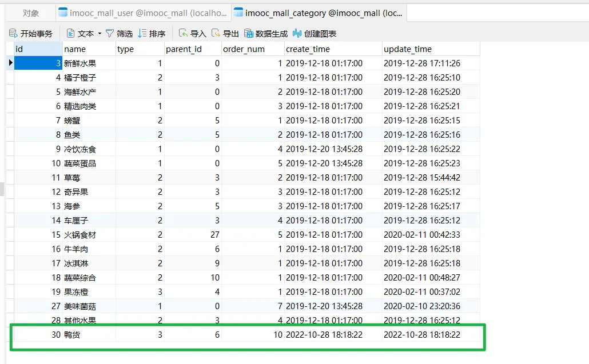The height and width of the screenshot is (364, 589).
Task: Select the name cell 牛羊肉
Action: (x=89, y=249)
